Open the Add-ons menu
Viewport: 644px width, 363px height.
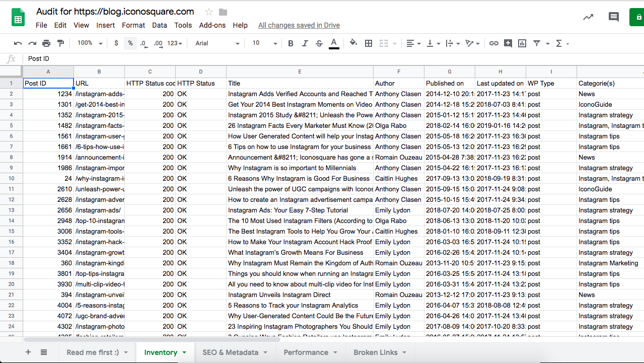212,25
